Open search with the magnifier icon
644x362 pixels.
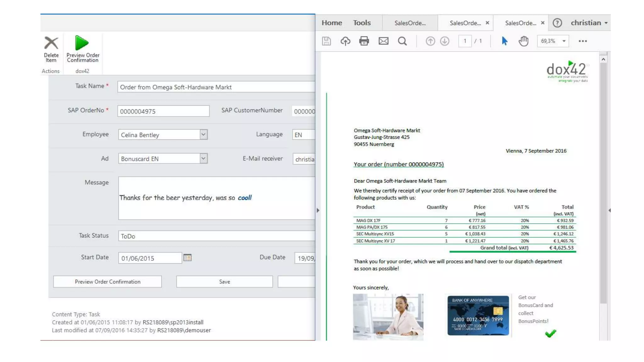(402, 41)
